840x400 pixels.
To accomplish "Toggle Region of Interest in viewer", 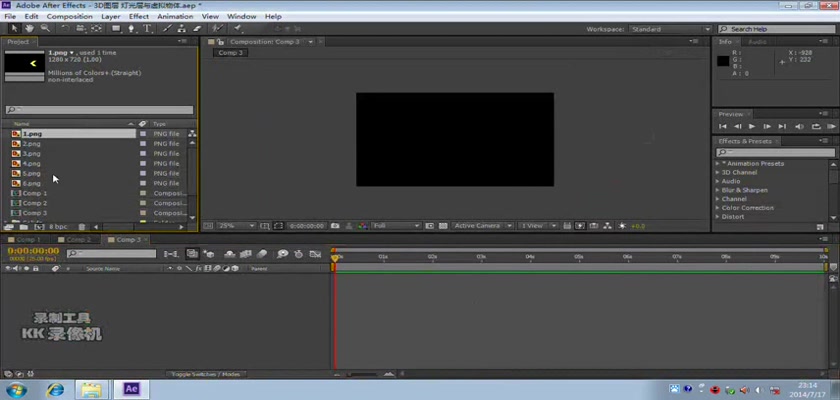I will [429, 226].
